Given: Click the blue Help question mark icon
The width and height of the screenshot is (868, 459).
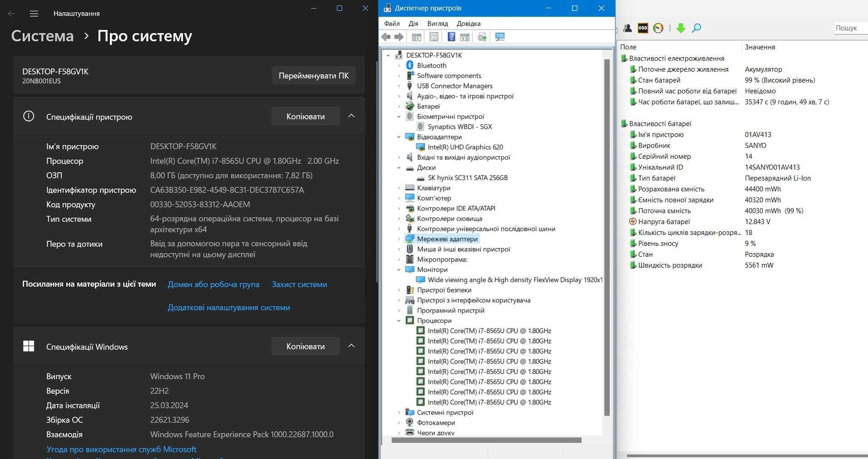Looking at the screenshot, I should point(451,37).
